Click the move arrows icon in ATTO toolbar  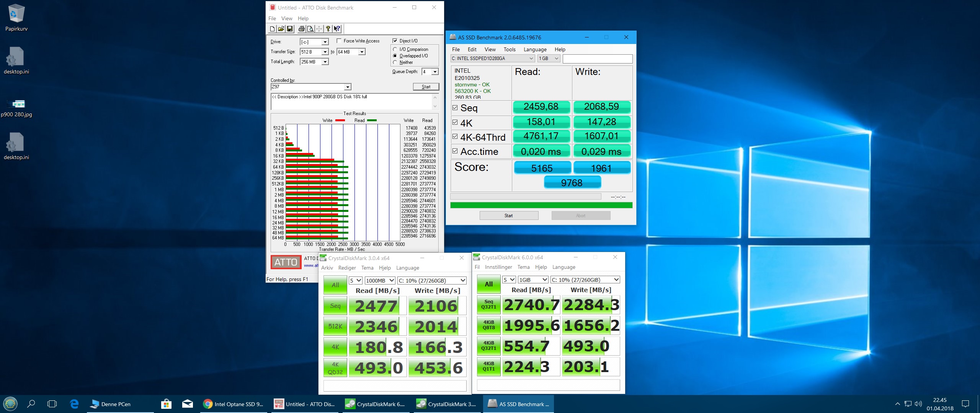[x=319, y=29]
